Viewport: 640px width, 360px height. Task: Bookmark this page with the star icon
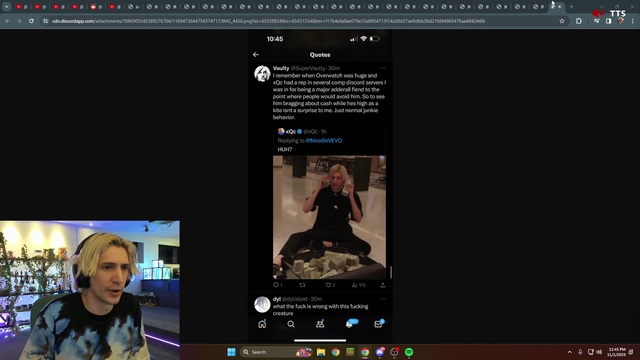[562, 21]
